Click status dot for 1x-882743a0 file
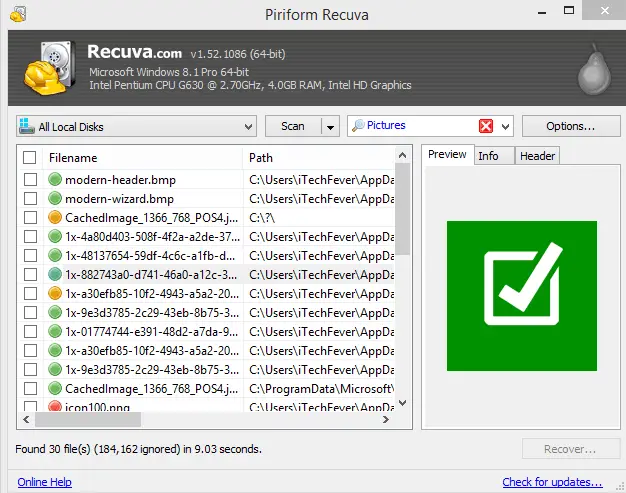The width and height of the screenshot is (626, 493). (x=55, y=274)
